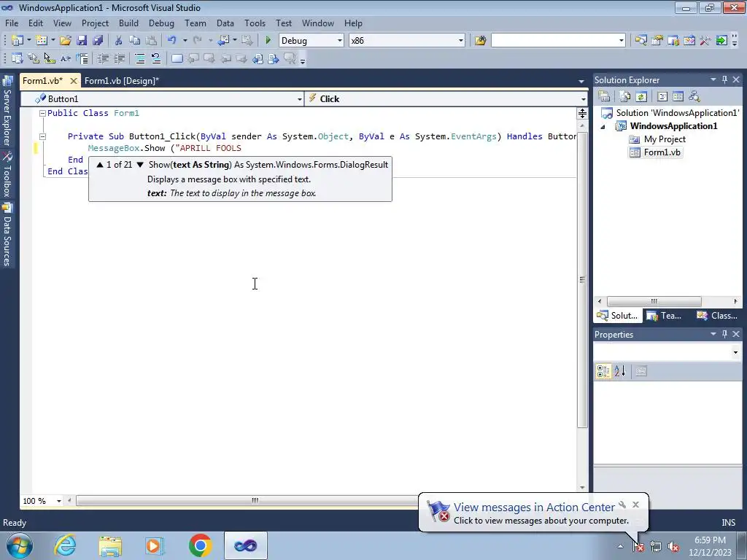
Task: Collapse the Public Class Form1 outline region
Action: coord(42,113)
